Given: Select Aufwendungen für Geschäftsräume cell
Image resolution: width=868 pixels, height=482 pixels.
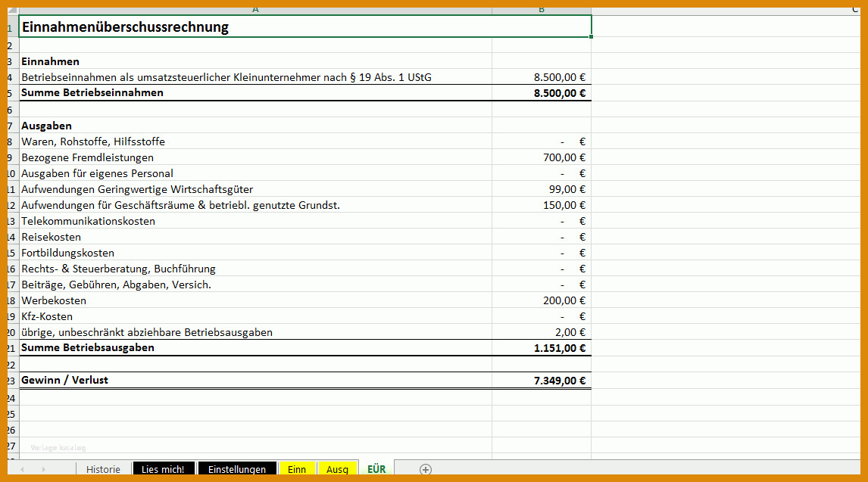Looking at the screenshot, I should pos(255,205).
